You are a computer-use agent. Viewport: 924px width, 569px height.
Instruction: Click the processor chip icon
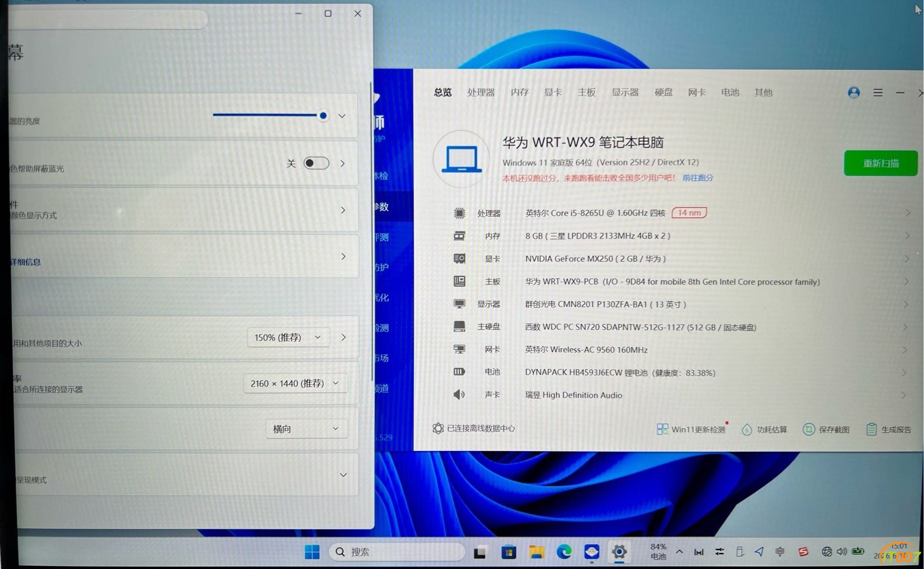459,213
